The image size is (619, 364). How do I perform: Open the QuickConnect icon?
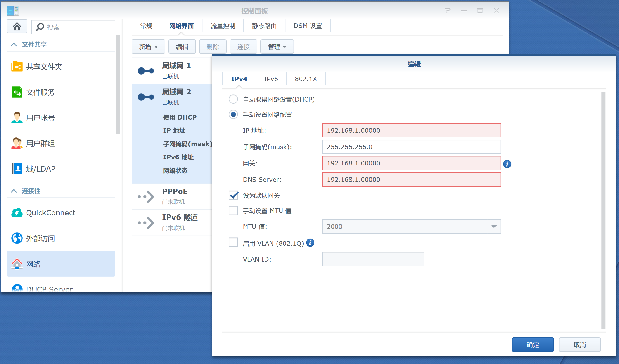coord(17,213)
